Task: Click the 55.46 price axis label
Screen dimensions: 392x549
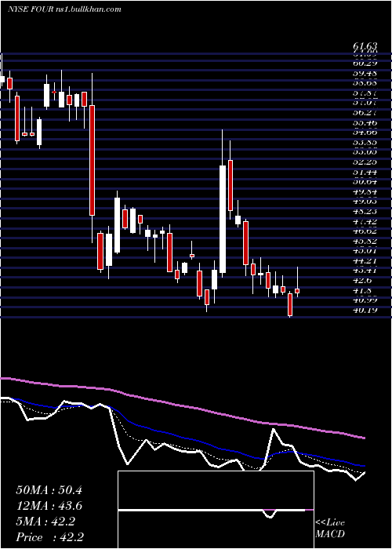Action: coord(365,122)
